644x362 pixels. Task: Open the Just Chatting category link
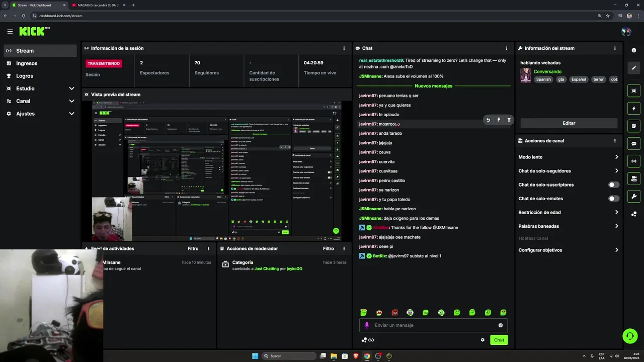tap(266, 268)
